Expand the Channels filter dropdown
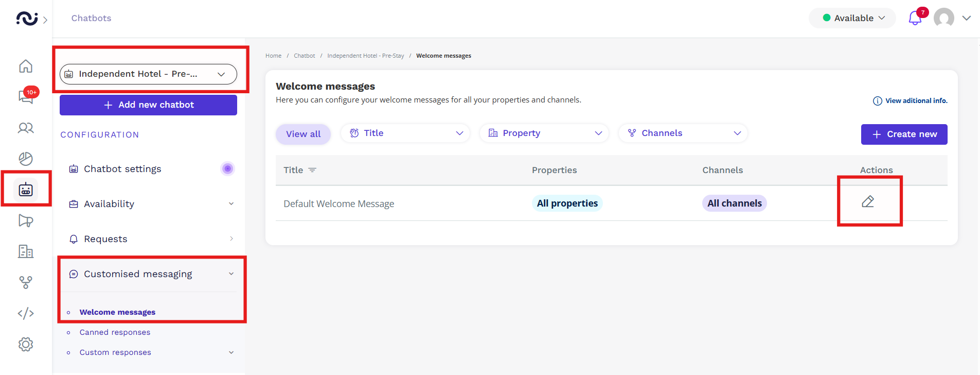Viewport: 980px width, 375px height. point(683,133)
